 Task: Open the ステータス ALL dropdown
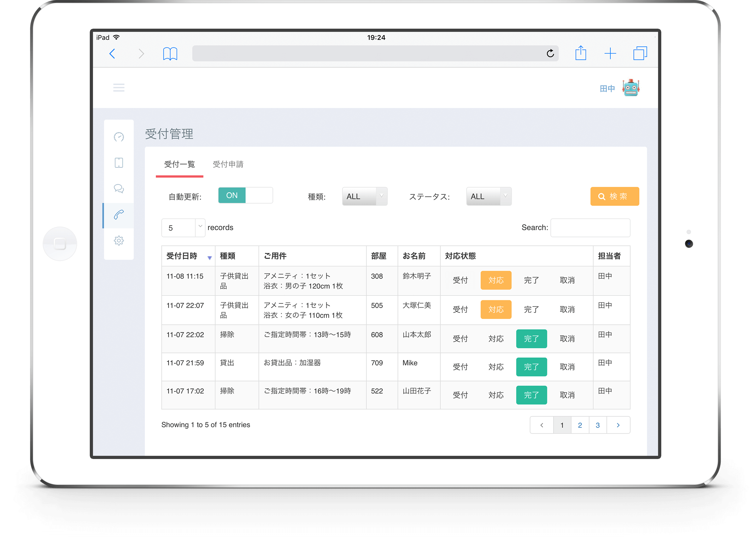click(488, 197)
